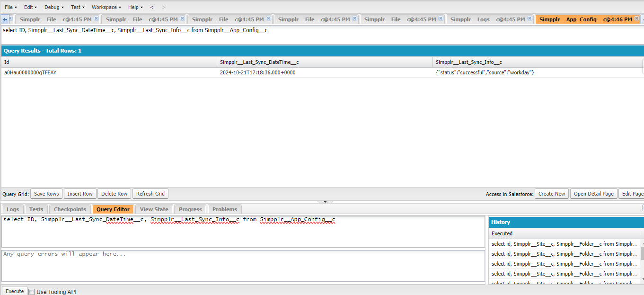Click Create New in Access in Salesforce
The height and width of the screenshot is (295, 644).
552,194
